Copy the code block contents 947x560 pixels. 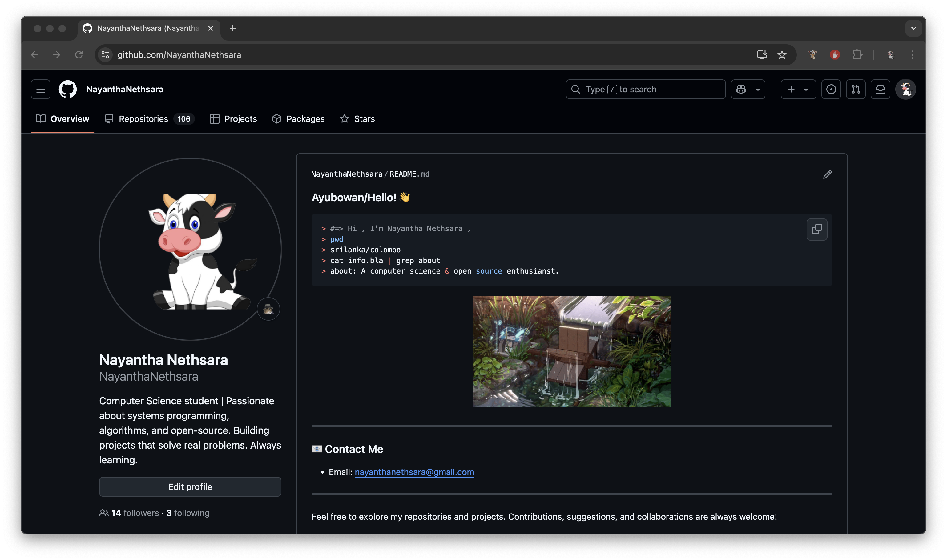(817, 229)
